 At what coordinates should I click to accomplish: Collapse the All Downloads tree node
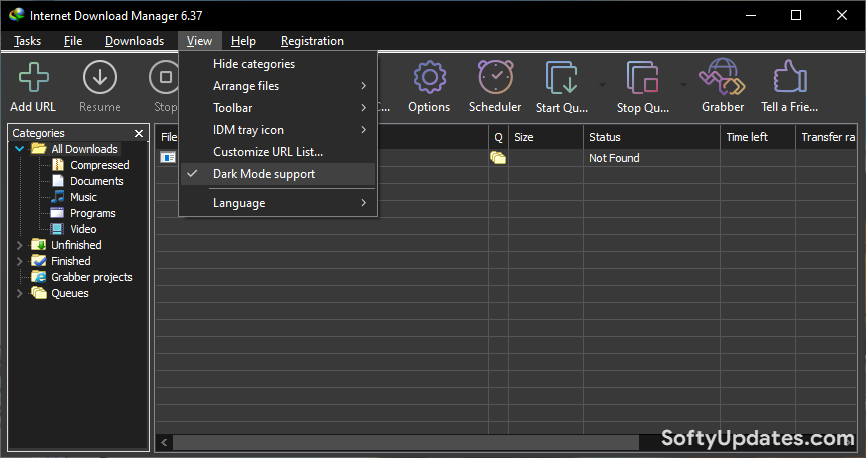pos(20,149)
